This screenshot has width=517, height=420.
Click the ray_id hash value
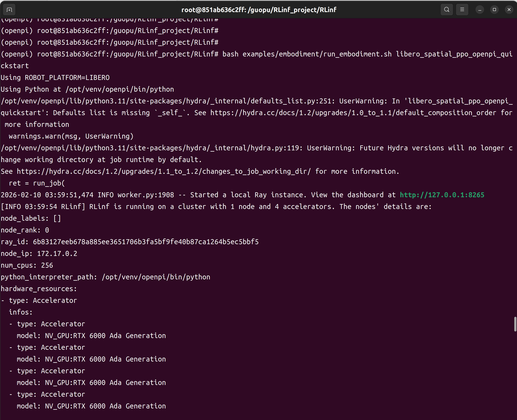click(x=146, y=242)
